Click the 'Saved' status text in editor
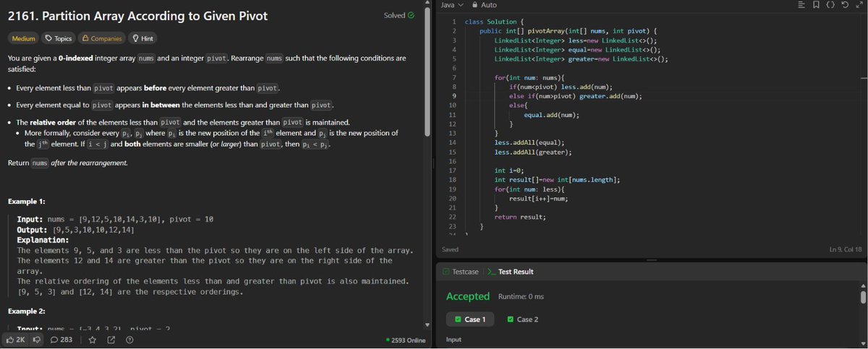The width and height of the screenshot is (868, 349). point(450,249)
